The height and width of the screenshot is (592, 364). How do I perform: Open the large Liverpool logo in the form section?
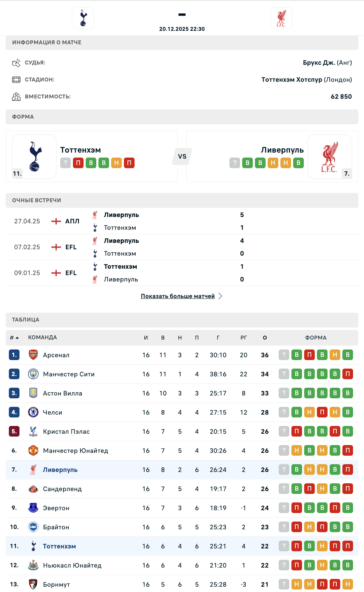pyautogui.click(x=330, y=156)
